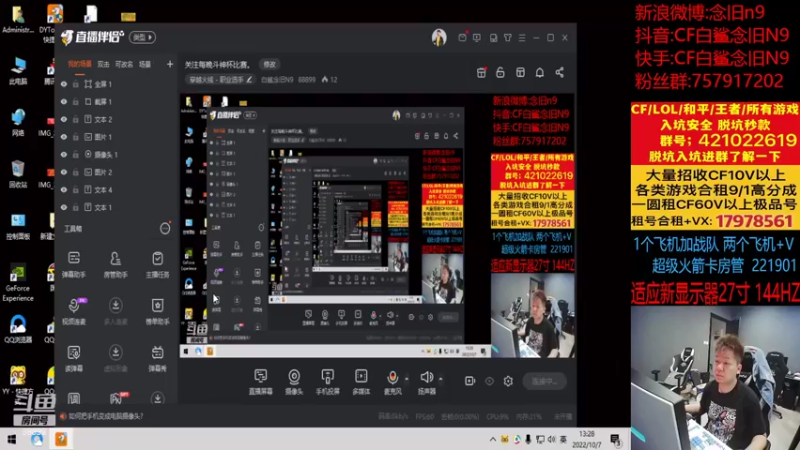The image size is (800, 450).
Task: Open taskbar clock showing 13:28
Action: pyautogui.click(x=586, y=439)
